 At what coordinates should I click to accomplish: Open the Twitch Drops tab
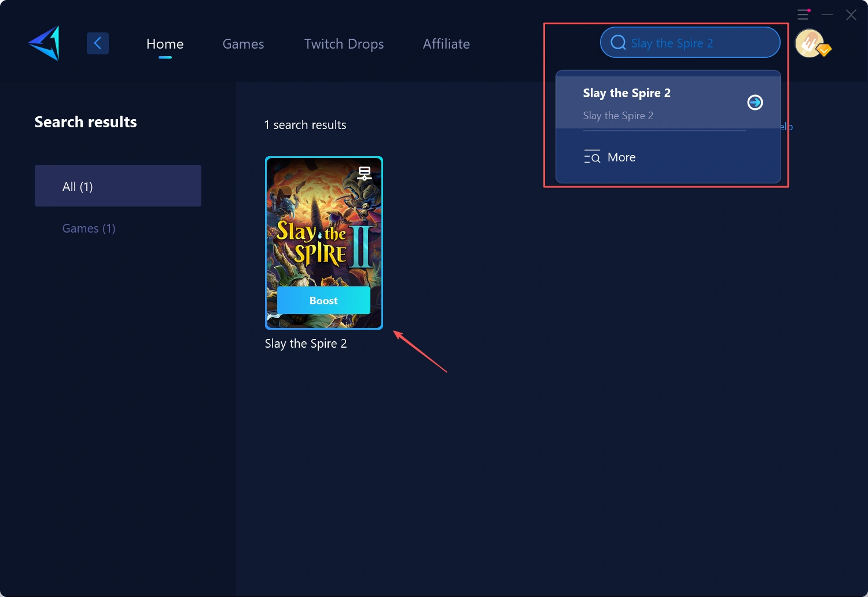(x=344, y=43)
